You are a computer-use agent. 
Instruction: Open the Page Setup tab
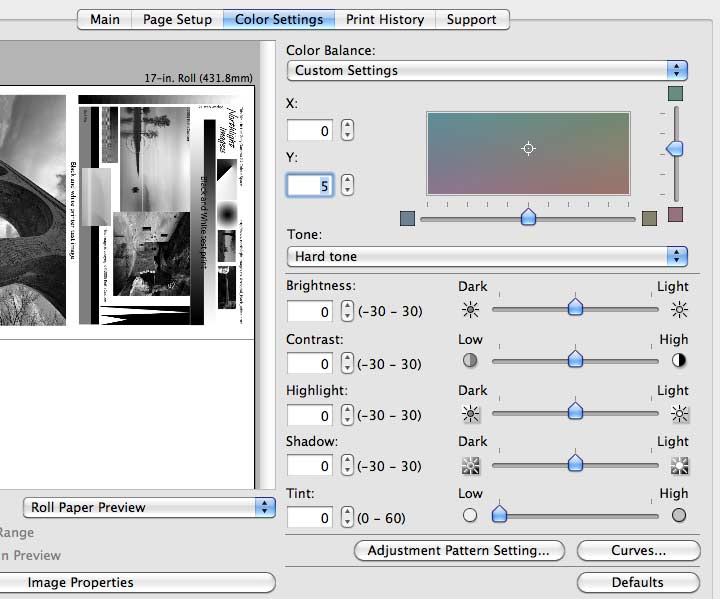click(x=177, y=20)
